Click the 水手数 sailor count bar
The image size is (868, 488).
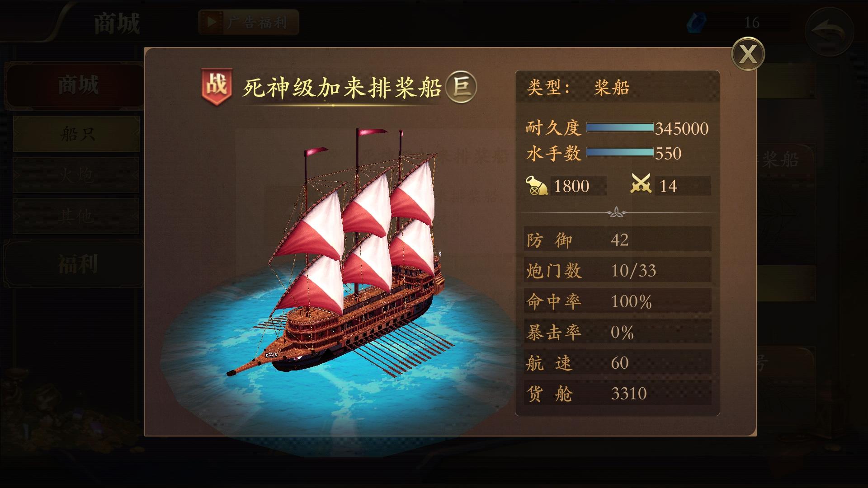tap(620, 153)
